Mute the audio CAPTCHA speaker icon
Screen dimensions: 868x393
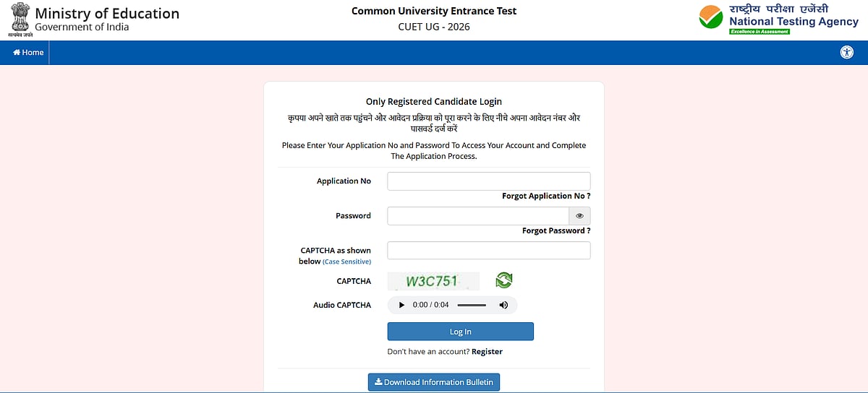click(x=503, y=305)
